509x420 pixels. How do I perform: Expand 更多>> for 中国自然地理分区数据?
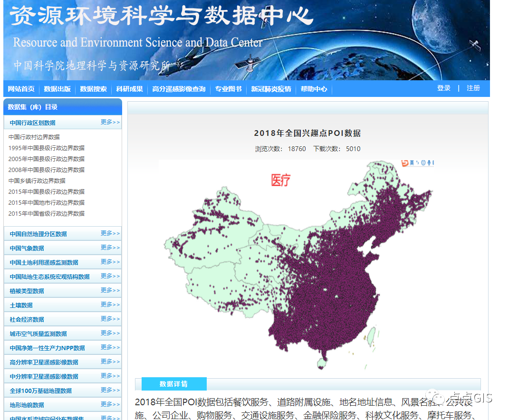point(110,233)
